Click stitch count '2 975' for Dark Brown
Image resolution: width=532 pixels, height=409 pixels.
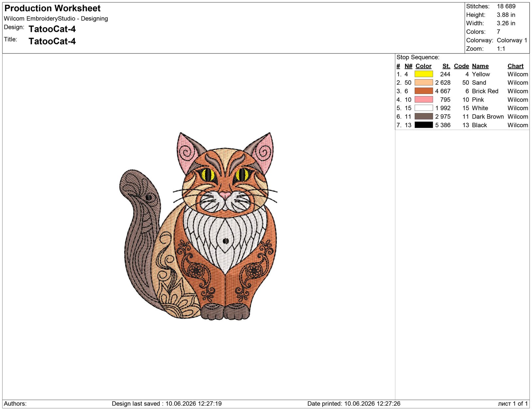point(443,117)
